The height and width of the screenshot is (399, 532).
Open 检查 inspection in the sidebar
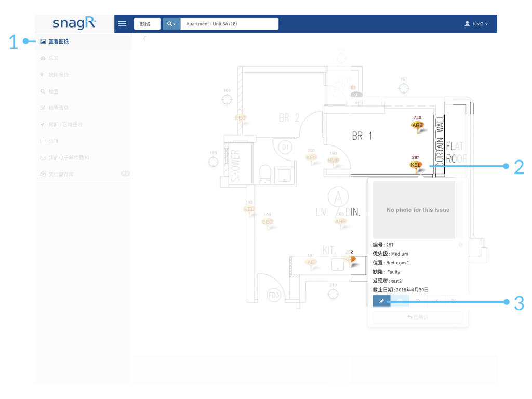coord(83,91)
